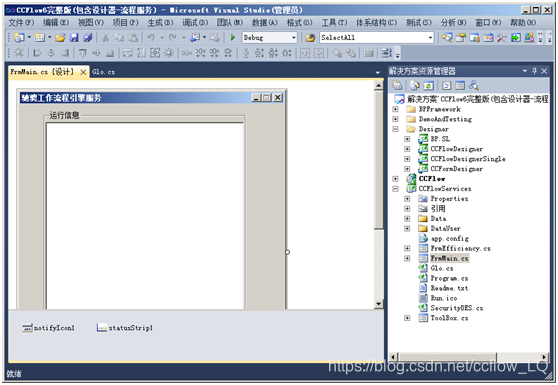Select SecurityDES.cs file
This screenshot has height=385, width=558.
click(x=457, y=308)
